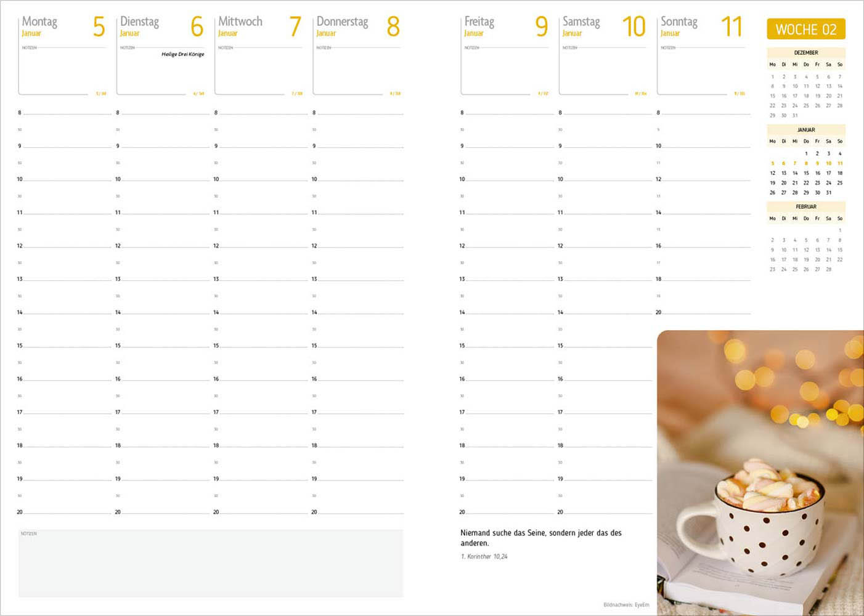Click the large gray Notizen area
864x616 pixels.
(x=211, y=564)
